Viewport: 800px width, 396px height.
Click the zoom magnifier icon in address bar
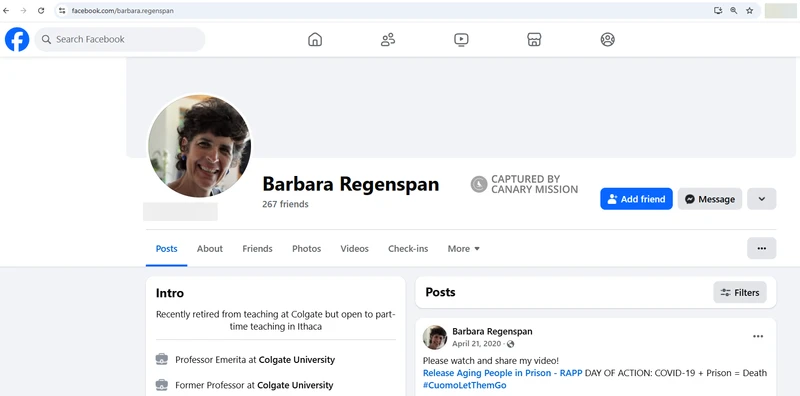point(734,10)
